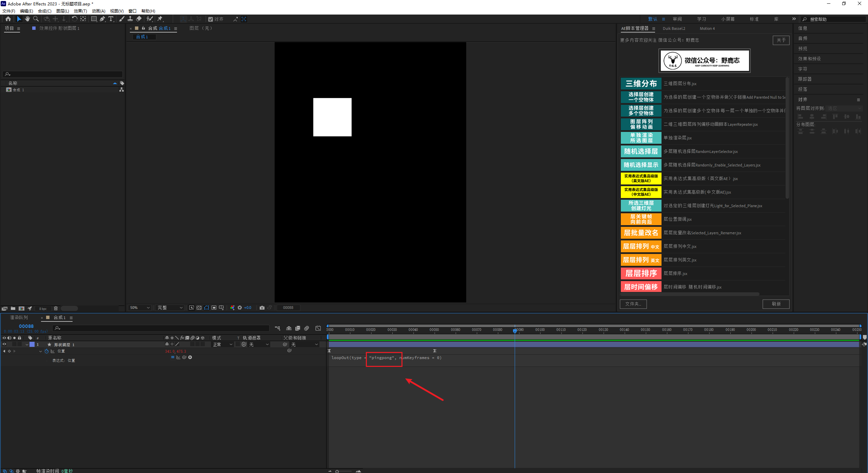Select the Clone Stamp tool
The height and width of the screenshot is (473, 868).
(130, 19)
